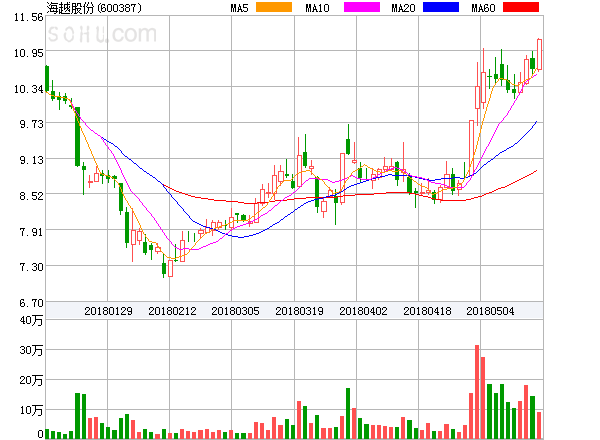This screenshot has height=440, width=600.
Task: Click the magenta MA10 legend swatch
Action: coord(362,7)
